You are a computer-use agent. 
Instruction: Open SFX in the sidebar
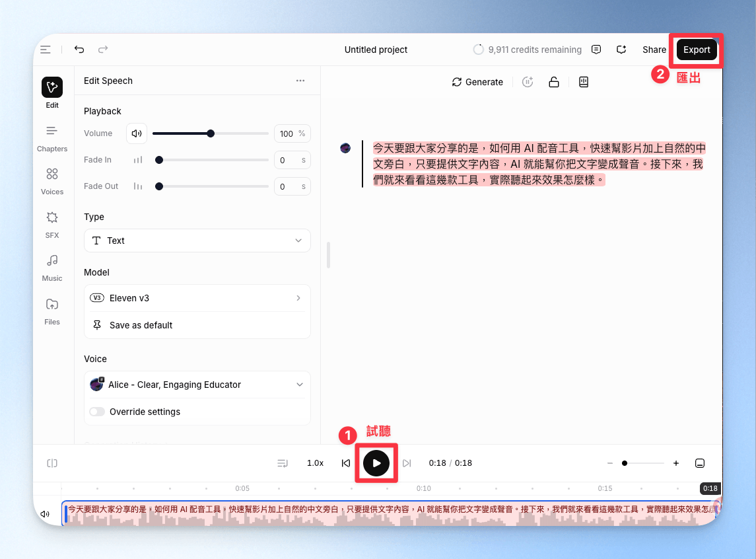point(52,225)
